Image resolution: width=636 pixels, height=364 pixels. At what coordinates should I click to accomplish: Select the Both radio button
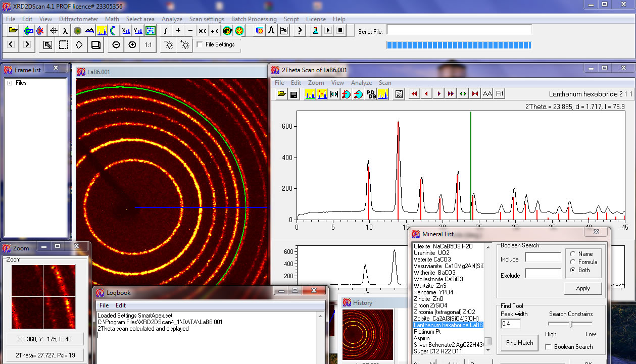tap(573, 270)
